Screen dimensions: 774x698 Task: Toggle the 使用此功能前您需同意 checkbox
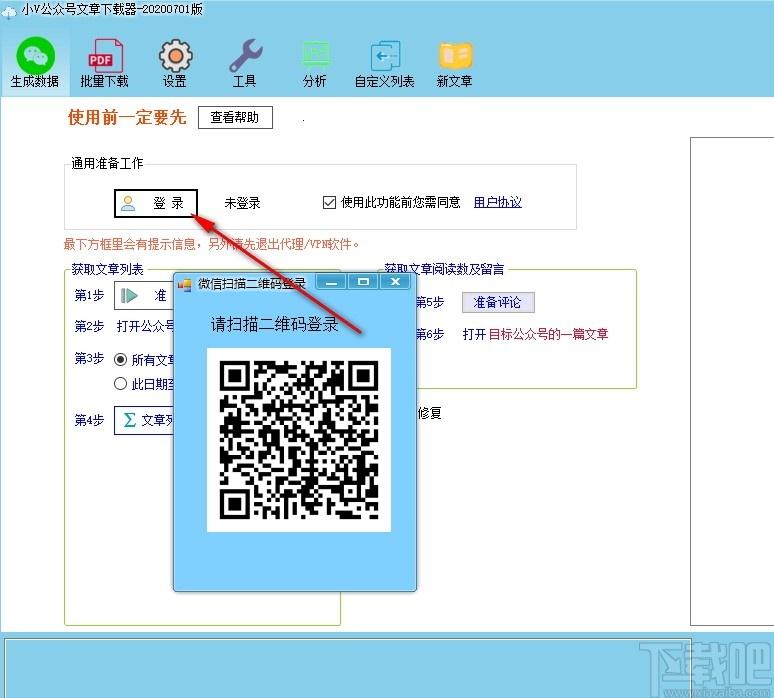click(329, 202)
